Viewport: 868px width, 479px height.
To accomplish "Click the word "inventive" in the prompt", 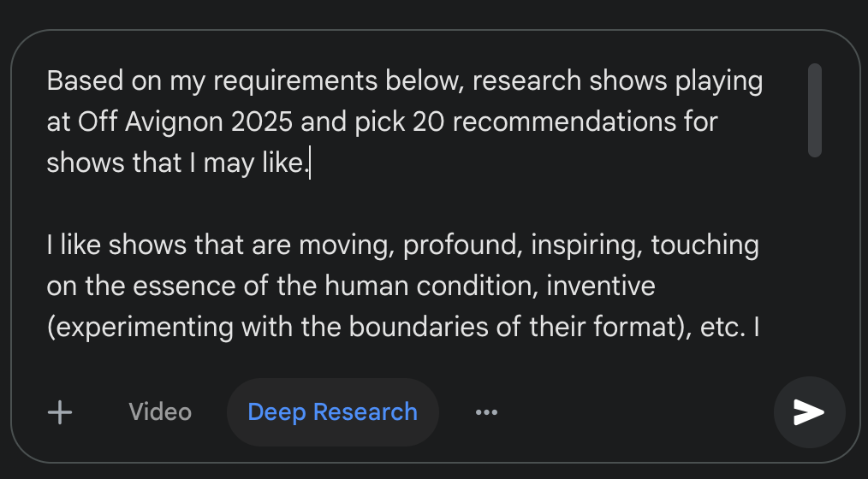I will tap(601, 287).
